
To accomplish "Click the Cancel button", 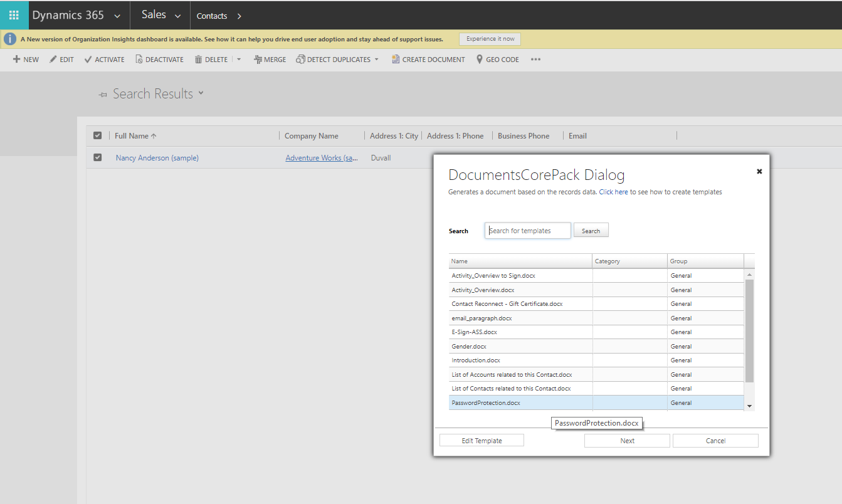I will (715, 441).
